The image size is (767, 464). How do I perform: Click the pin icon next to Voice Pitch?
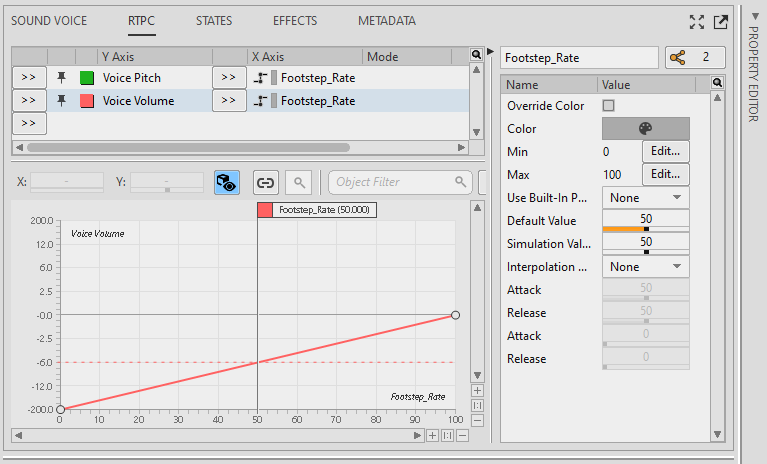pos(62,77)
